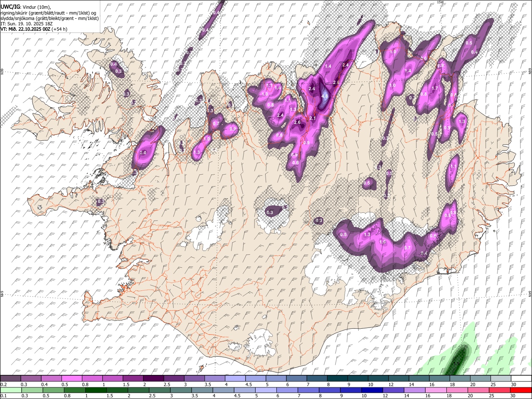Click the "0.2" label in the snow legend
The width and height of the screenshot is (532, 399).
(3, 384)
